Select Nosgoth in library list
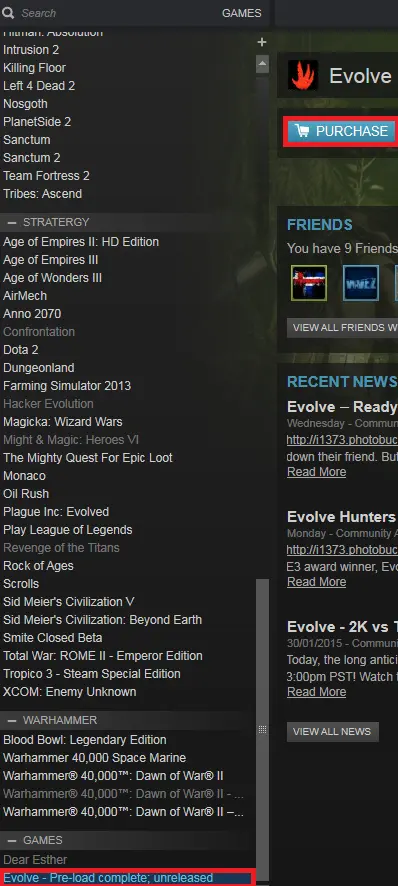 [x=25, y=104]
